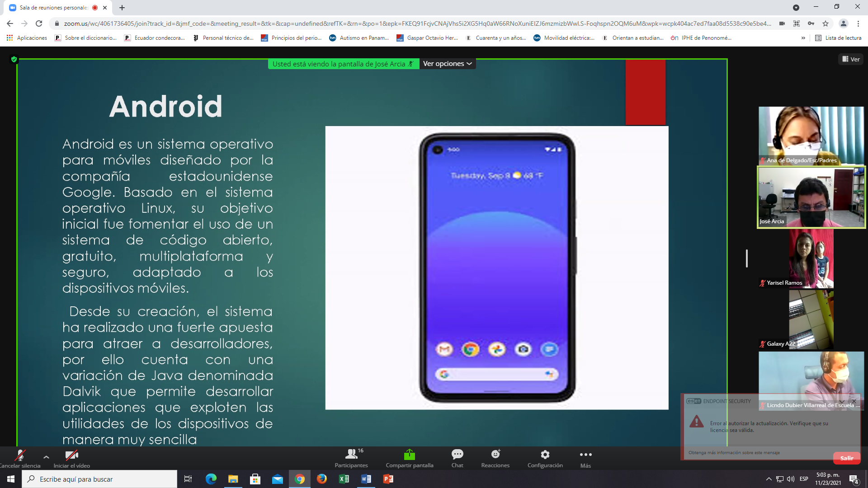Open Word from taskbar
Image resolution: width=868 pixels, height=488 pixels.
click(x=366, y=479)
